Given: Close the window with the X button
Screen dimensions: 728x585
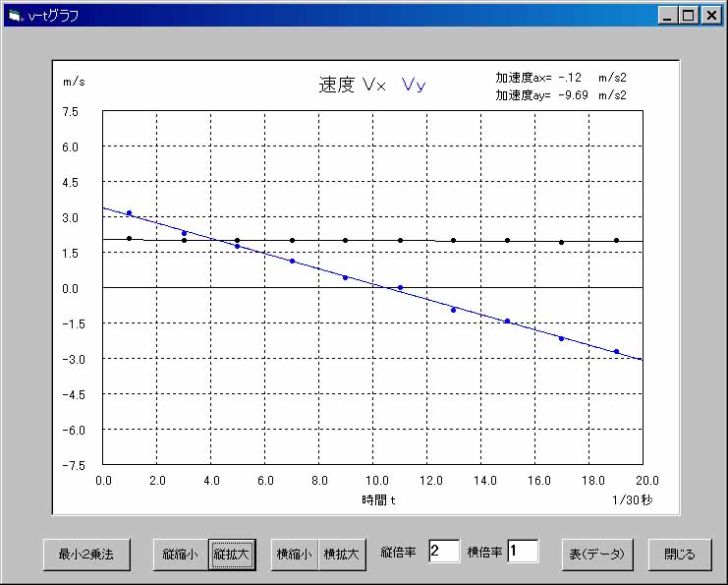Looking at the screenshot, I should click(710, 15).
